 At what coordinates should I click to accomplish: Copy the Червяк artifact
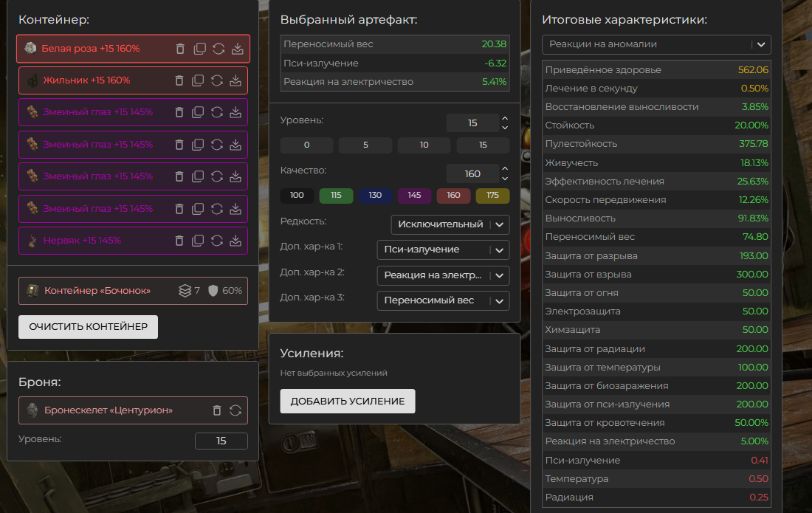point(199,241)
